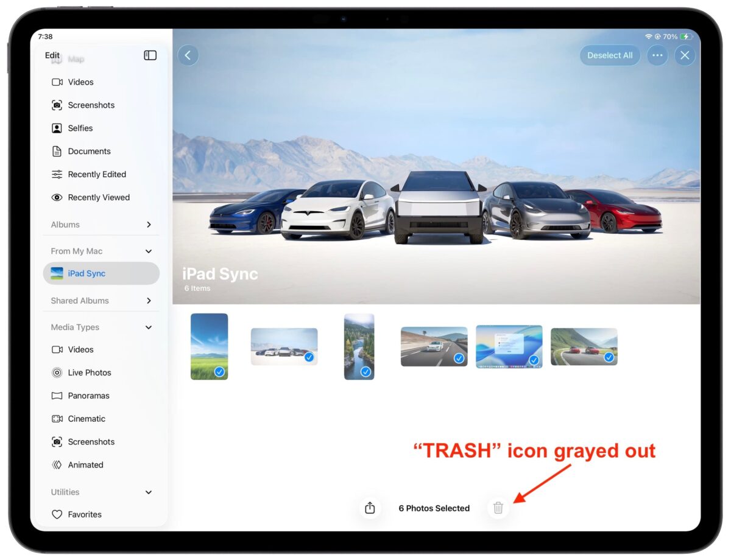Tap the sidebar toggle icon
The width and height of the screenshot is (731, 560).
(x=150, y=55)
